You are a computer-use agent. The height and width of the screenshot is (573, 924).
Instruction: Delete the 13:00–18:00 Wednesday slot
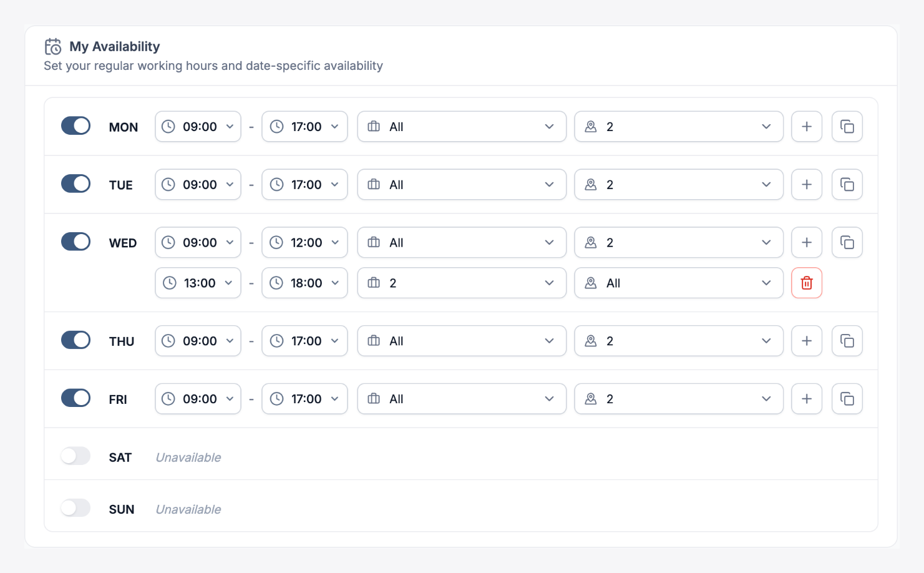point(807,283)
